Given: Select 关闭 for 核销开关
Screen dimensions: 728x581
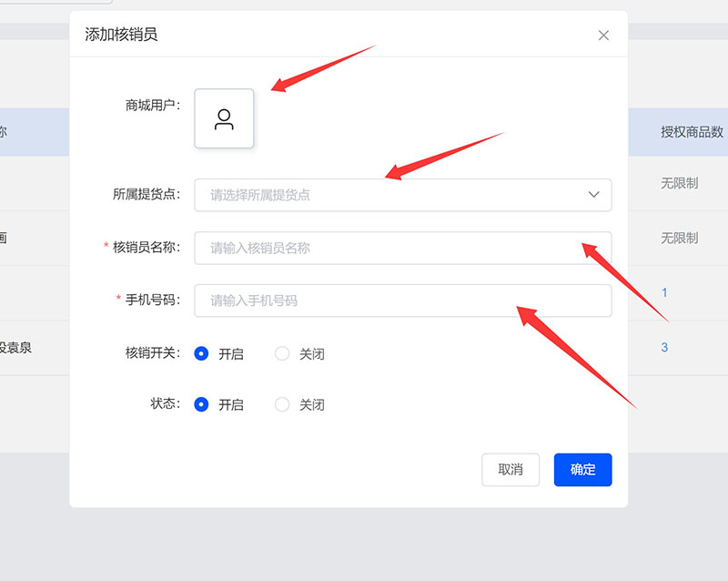Looking at the screenshot, I should [282, 353].
